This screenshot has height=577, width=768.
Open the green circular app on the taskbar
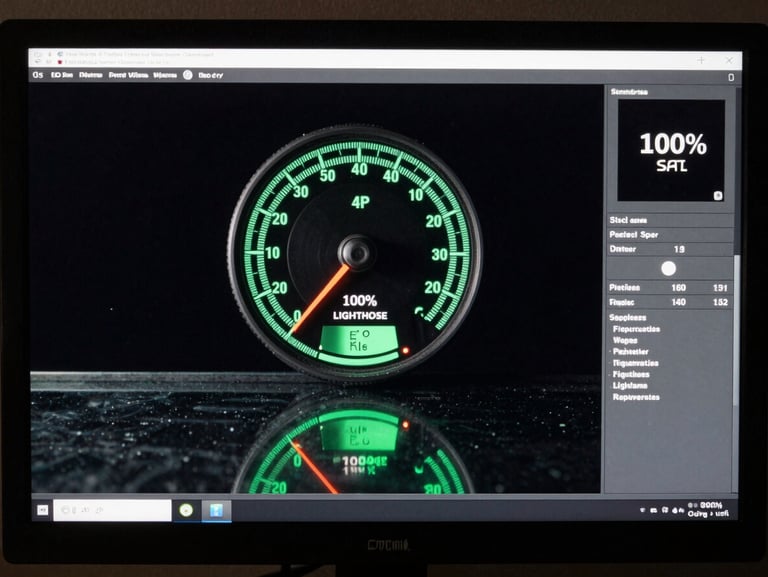click(186, 510)
